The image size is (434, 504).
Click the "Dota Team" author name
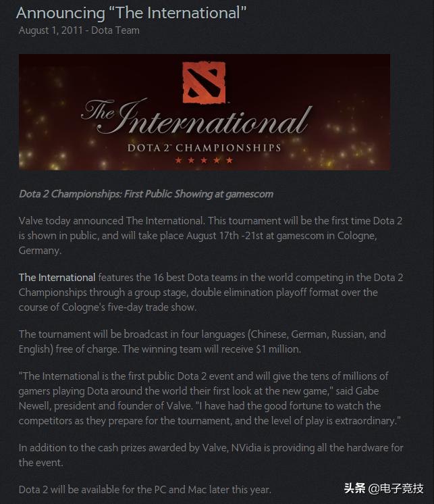[x=115, y=30]
